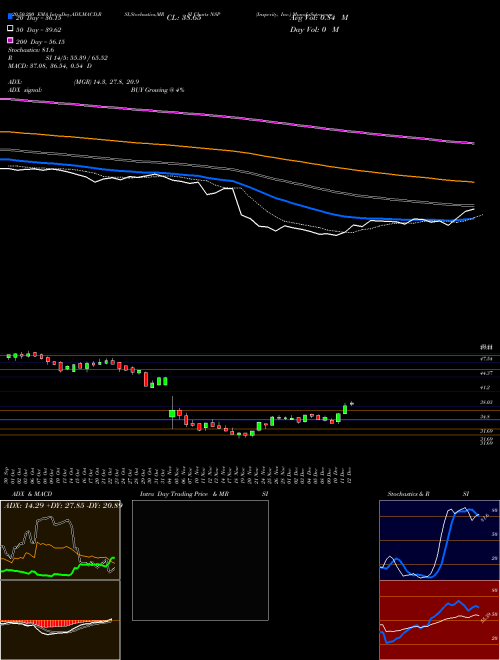Click the orange moving average line
This screenshot has width=500, height=660.
[237, 152]
